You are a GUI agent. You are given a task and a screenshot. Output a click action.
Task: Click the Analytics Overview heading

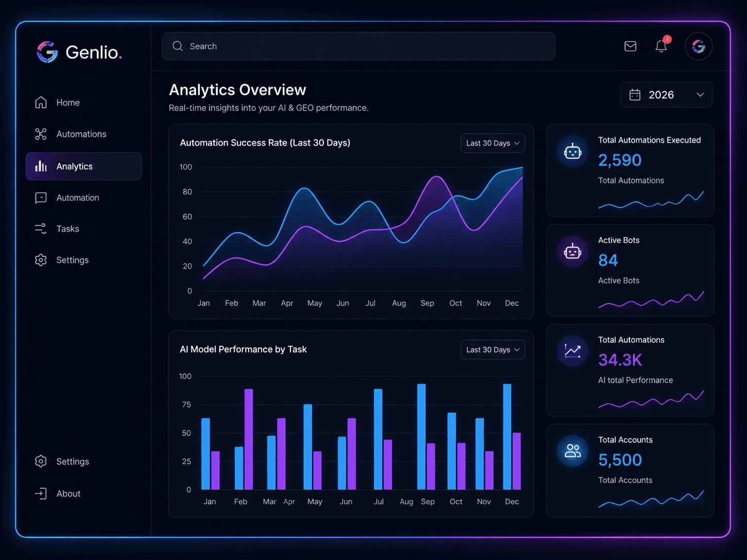click(237, 90)
